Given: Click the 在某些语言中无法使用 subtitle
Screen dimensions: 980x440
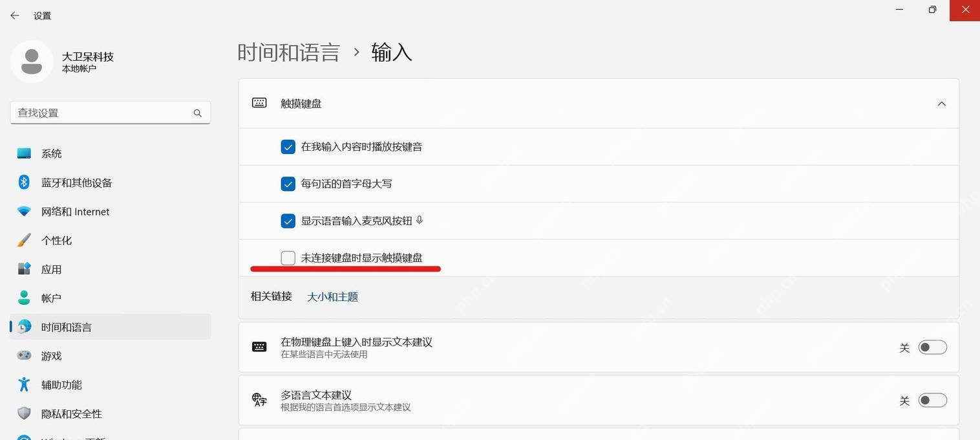Looking at the screenshot, I should click(324, 355).
